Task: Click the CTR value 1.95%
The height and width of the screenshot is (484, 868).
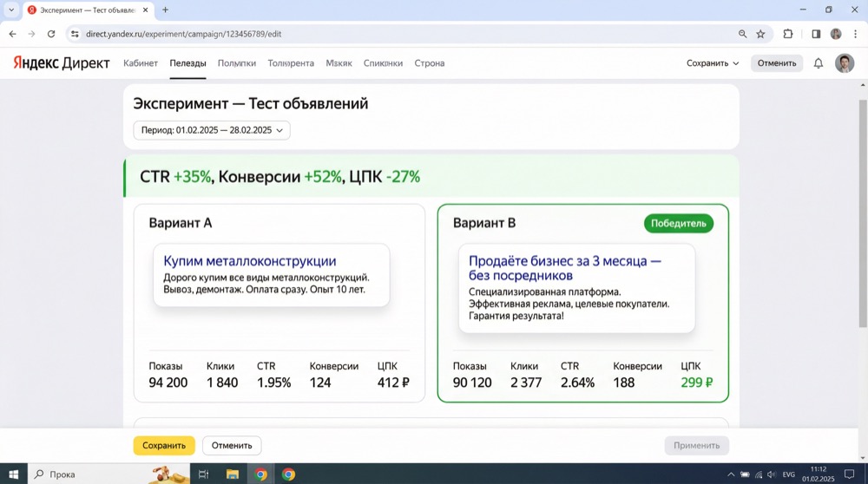Action: point(274,383)
